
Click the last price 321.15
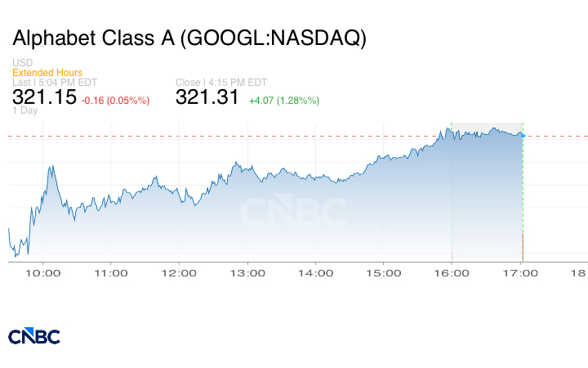click(x=44, y=97)
